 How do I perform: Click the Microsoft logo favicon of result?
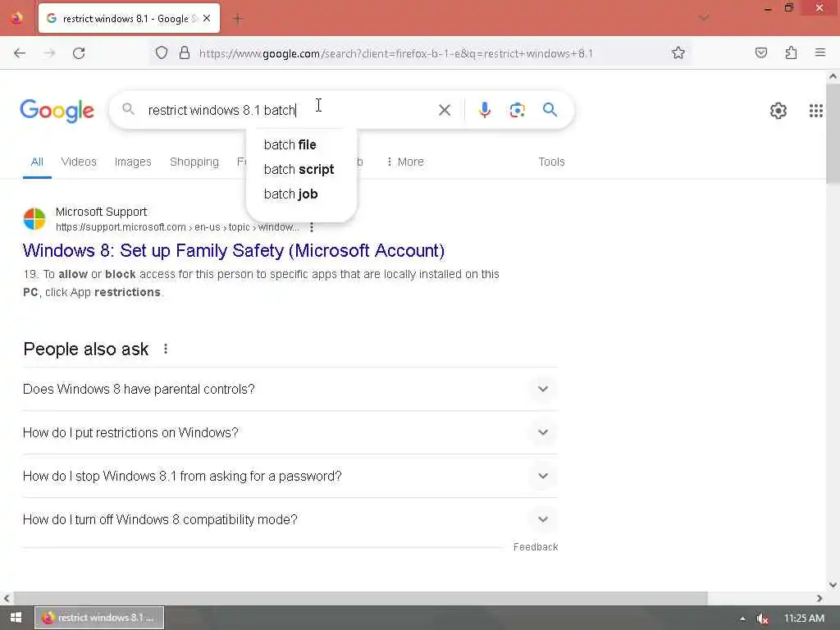(34, 219)
